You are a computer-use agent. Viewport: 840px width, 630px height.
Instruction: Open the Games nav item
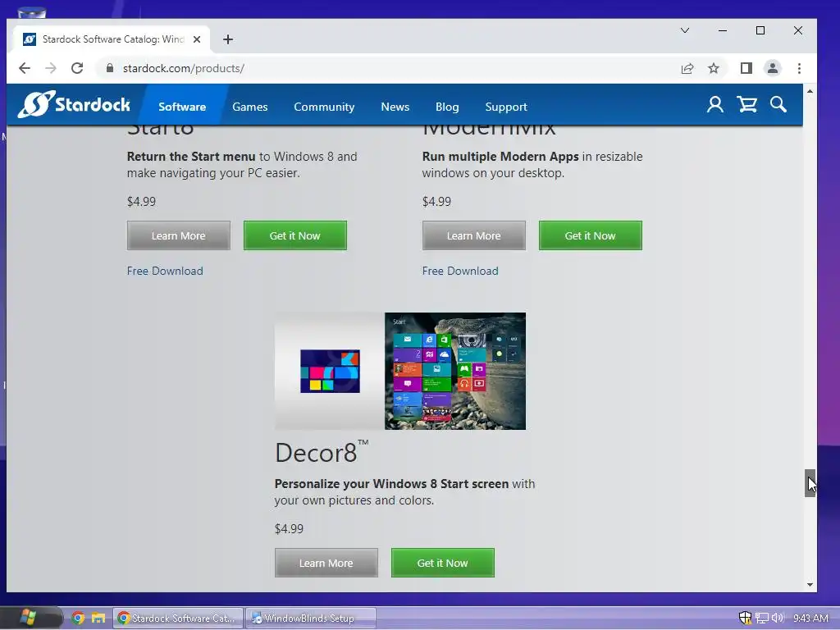pyautogui.click(x=249, y=107)
